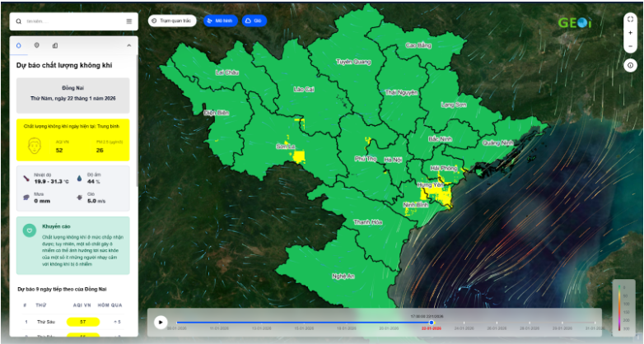Image resolution: width=644 pixels, height=344 pixels.
Task: Click the compass reset button
Action: (630, 64)
